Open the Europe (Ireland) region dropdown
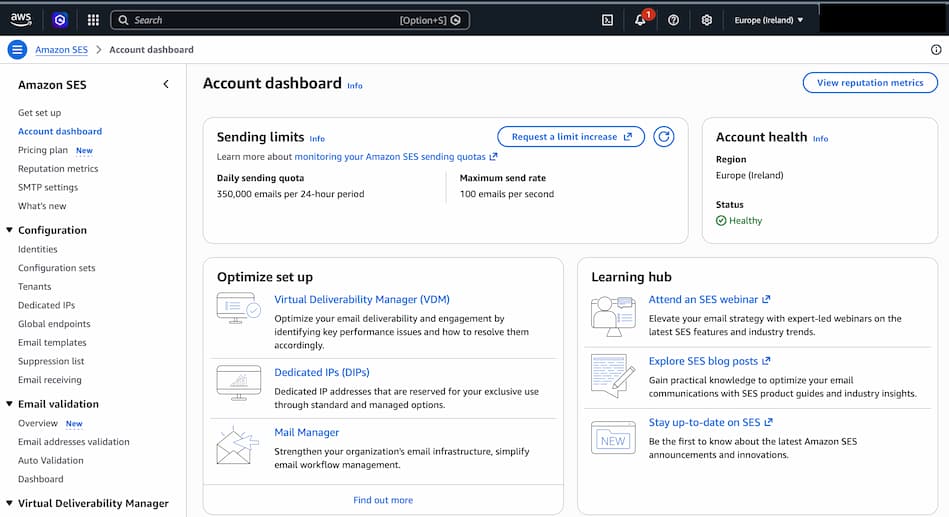Viewport: 949px width, 517px height. [x=769, y=20]
